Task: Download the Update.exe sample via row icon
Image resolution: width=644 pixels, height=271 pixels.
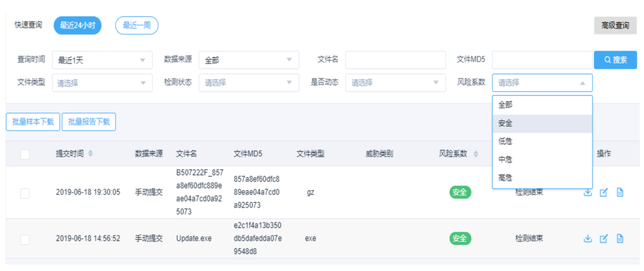Action: pyautogui.click(x=588, y=239)
